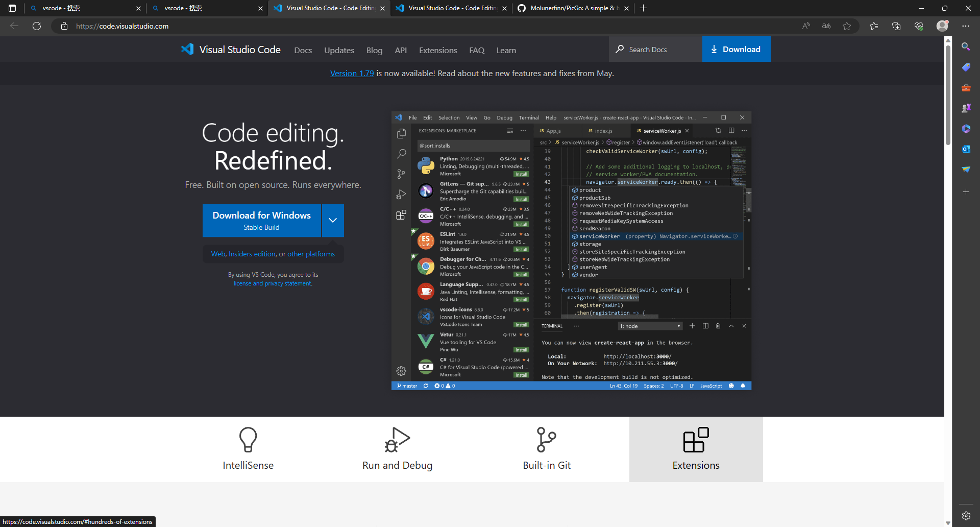Click the address bar URL
The height and width of the screenshot is (527, 980).
[122, 26]
